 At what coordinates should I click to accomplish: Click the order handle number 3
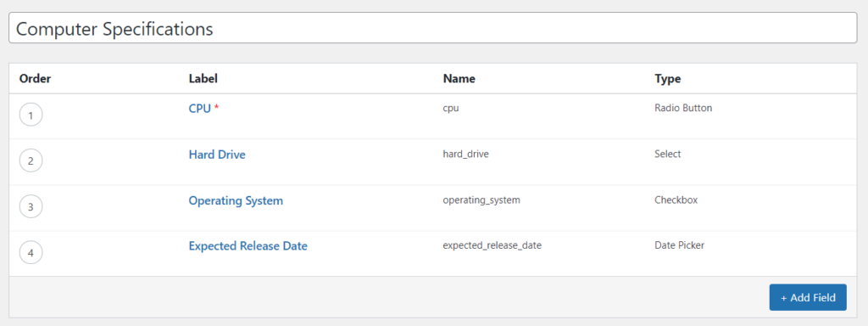pos(31,207)
